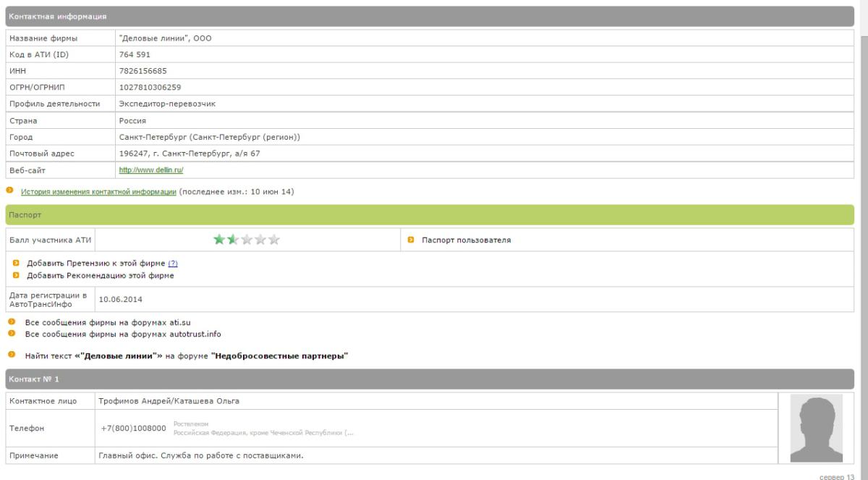Click the note Главный офис. Служба по работе с поставщиками.
The width and height of the screenshot is (868, 480).
[x=200, y=455]
